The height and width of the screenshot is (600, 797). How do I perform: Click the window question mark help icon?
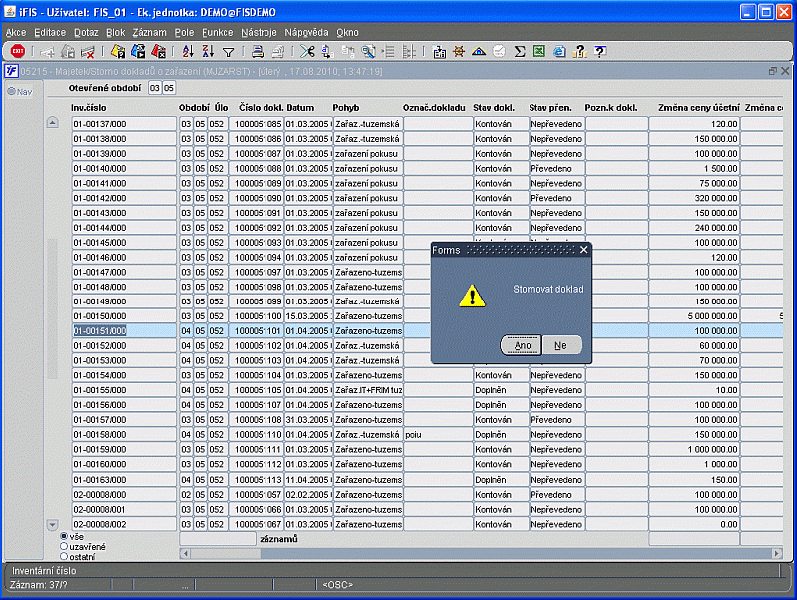600,51
